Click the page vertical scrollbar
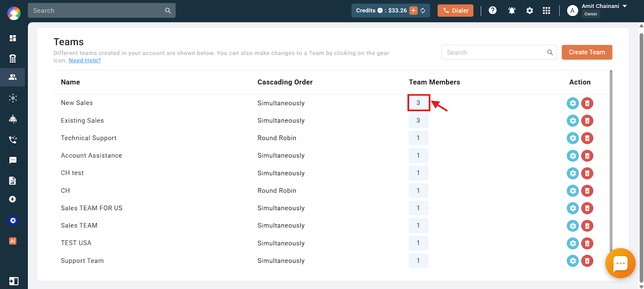The image size is (644, 289). click(641, 158)
